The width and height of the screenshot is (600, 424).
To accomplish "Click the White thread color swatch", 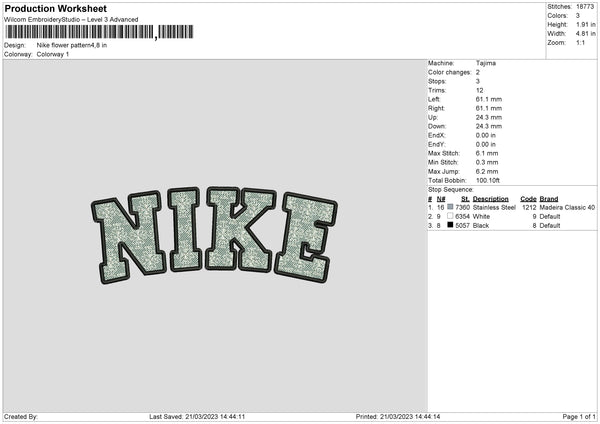I will (x=450, y=216).
